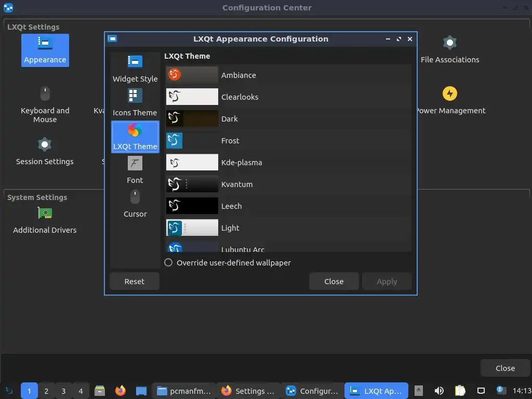The image size is (532, 399).
Task: Select the Frost theme label
Action: click(x=230, y=140)
